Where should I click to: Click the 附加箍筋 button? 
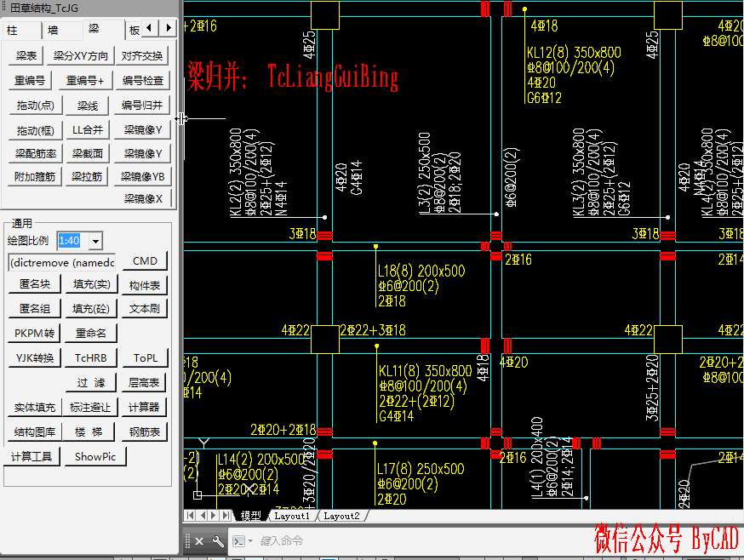[x=35, y=177]
